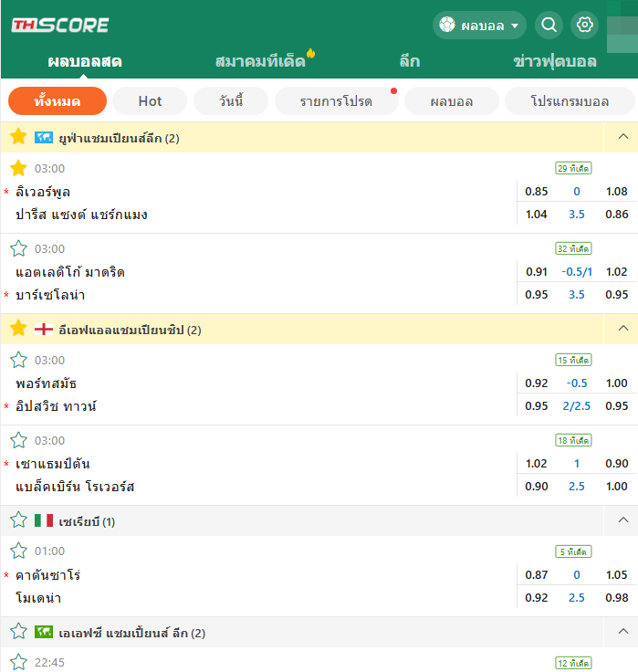The height and width of the screenshot is (672, 638).
Task: Click the 5 tips badge on Catanzaro match
Action: [573, 551]
